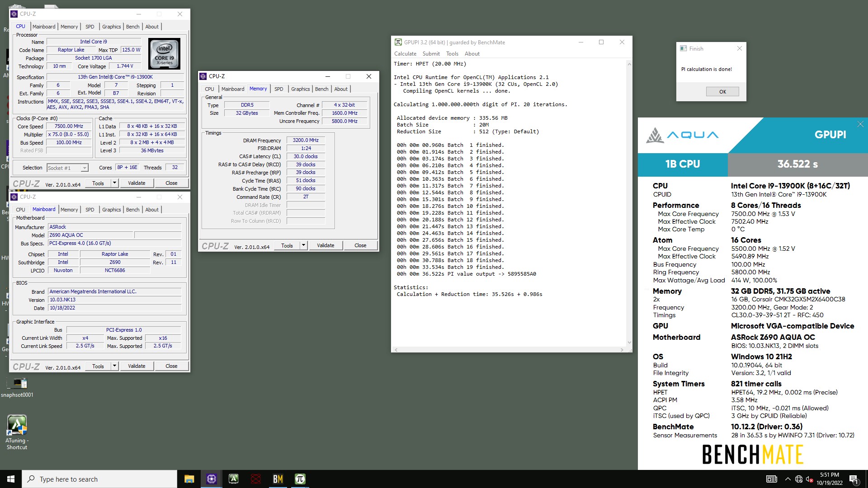Image resolution: width=868 pixels, height=488 pixels.
Task: Select the snaphsot0001 desktop file
Action: [17, 388]
